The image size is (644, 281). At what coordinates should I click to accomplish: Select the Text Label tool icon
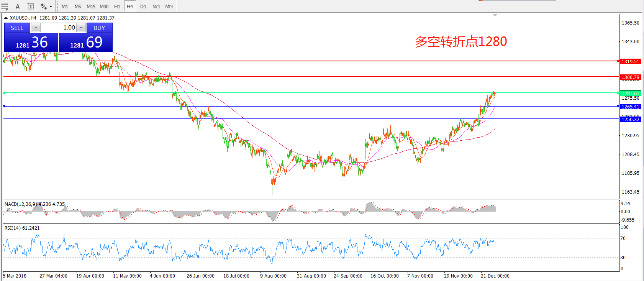pos(31,7)
